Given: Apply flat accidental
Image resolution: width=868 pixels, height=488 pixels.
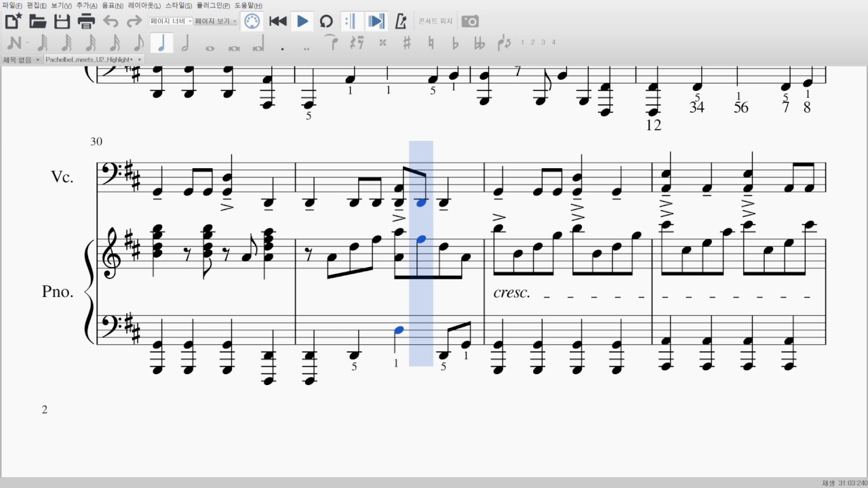Looking at the screenshot, I should point(455,43).
